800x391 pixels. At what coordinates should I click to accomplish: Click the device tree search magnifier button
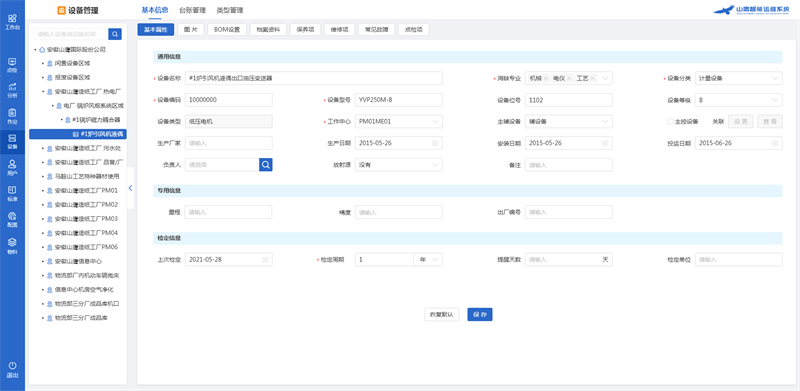[x=115, y=34]
